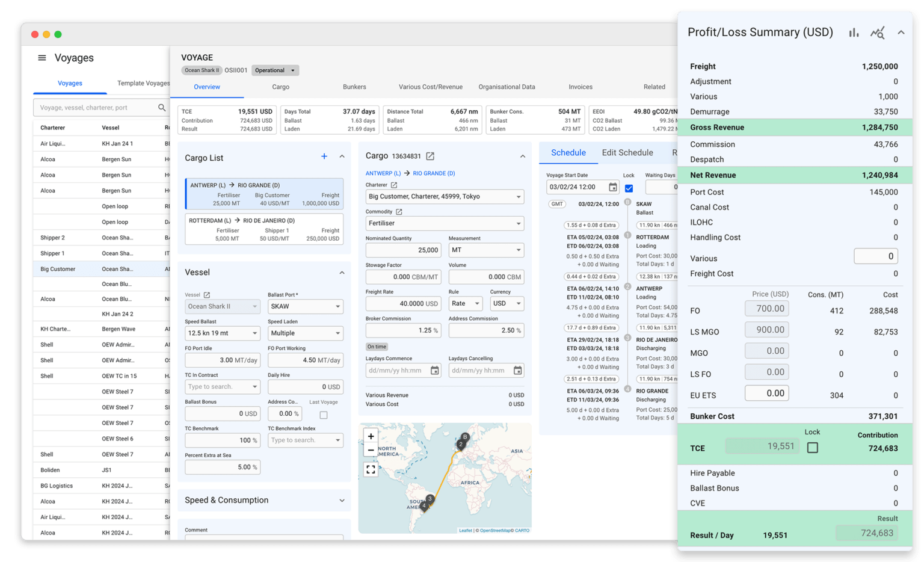Click the Freight Rate input field
The width and height of the screenshot is (924, 562).
(403, 303)
